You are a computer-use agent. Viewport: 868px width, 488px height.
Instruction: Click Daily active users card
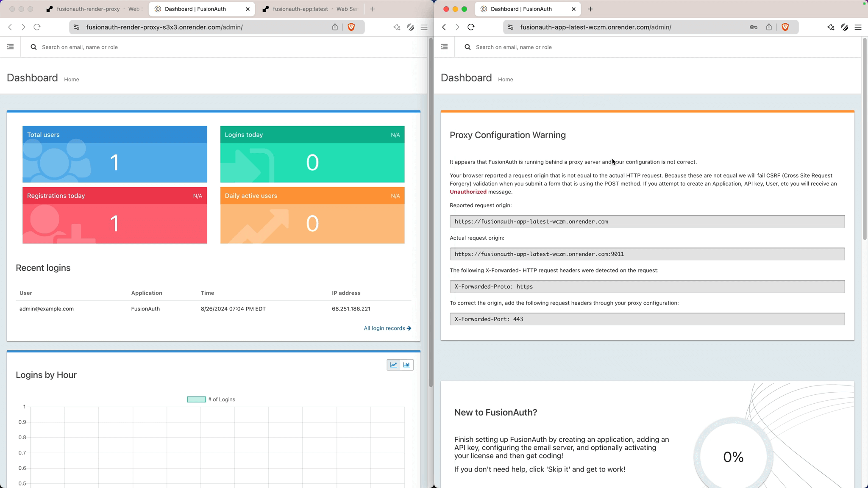point(312,215)
